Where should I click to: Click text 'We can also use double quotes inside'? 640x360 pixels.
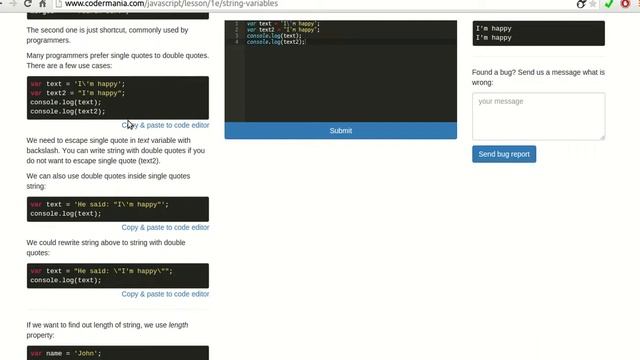108,181
